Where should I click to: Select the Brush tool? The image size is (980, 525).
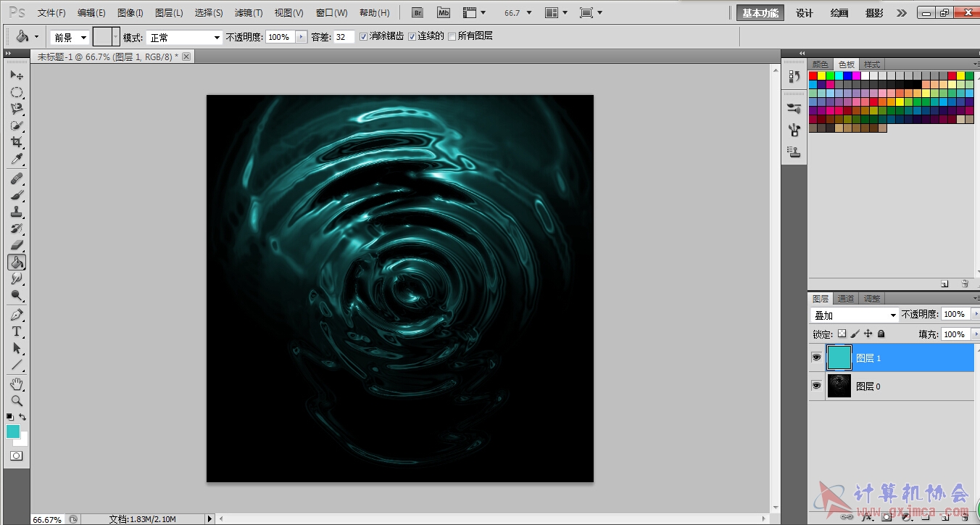17,195
